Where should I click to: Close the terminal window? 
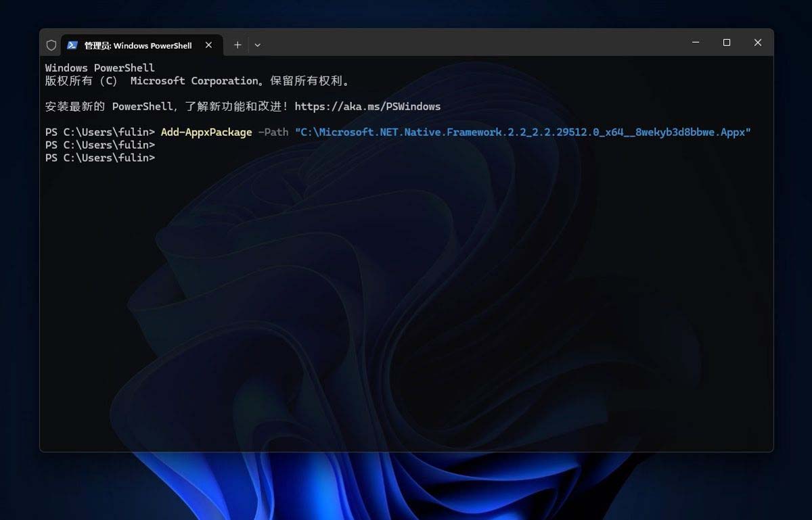[758, 43]
